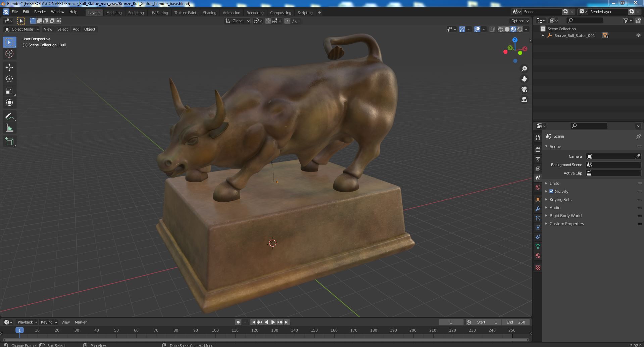Screen dimensions: 644x347
Task: Click frame 100 on the timeline ruler
Action: pos(215,330)
